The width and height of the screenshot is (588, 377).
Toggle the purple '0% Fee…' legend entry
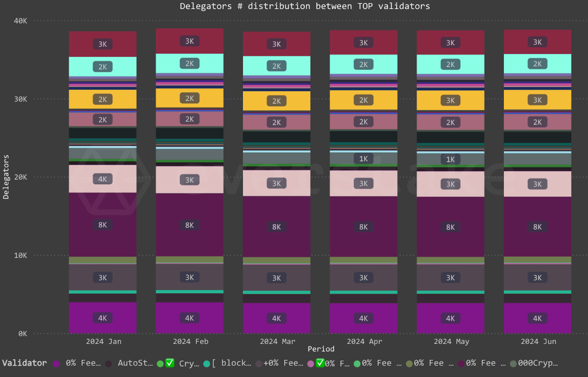tap(77, 363)
